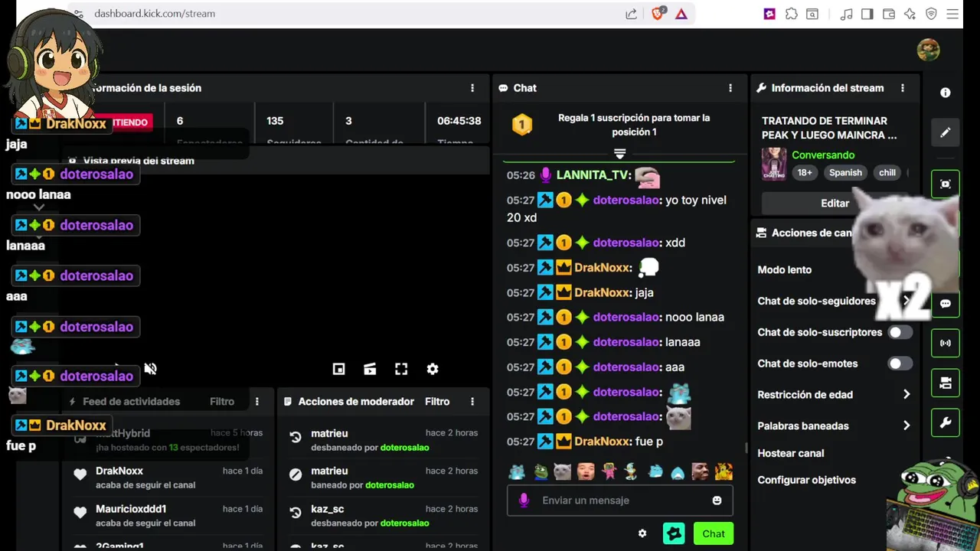Open stream preview settings gear
Image resolution: width=980 pixels, height=551 pixels.
tap(433, 369)
